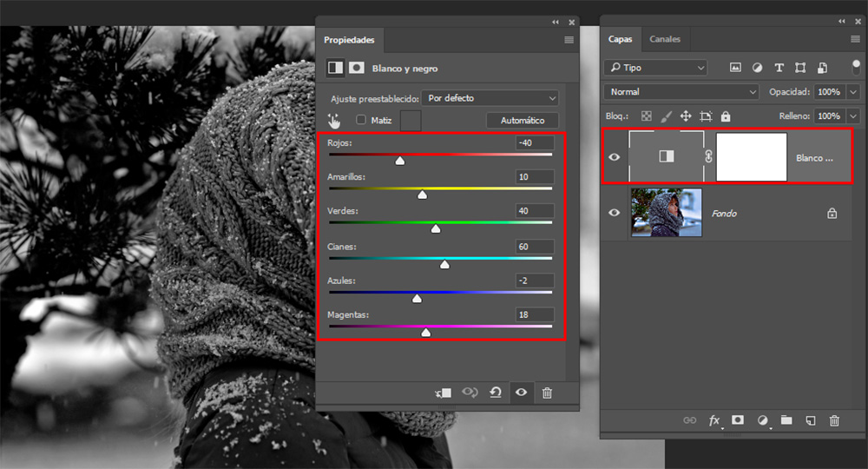Close the Propiedades panel
The height and width of the screenshot is (469, 868).
(x=572, y=23)
